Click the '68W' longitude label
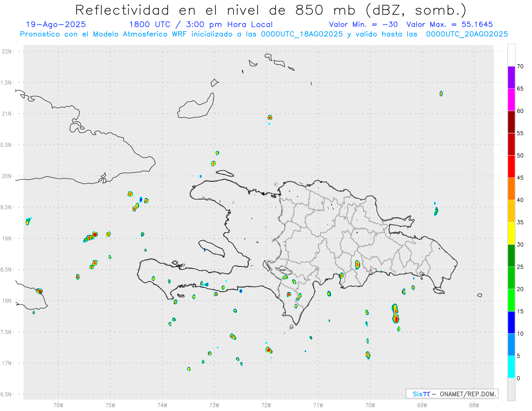 click(x=474, y=405)
